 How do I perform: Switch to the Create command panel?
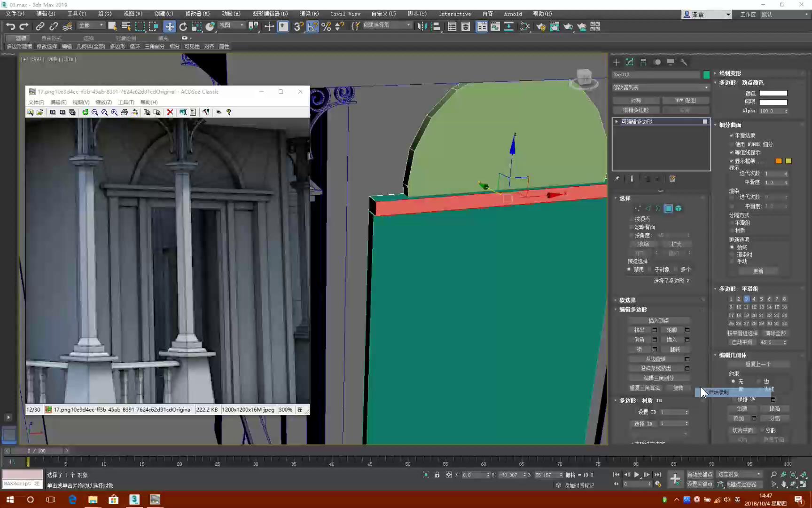(x=617, y=62)
